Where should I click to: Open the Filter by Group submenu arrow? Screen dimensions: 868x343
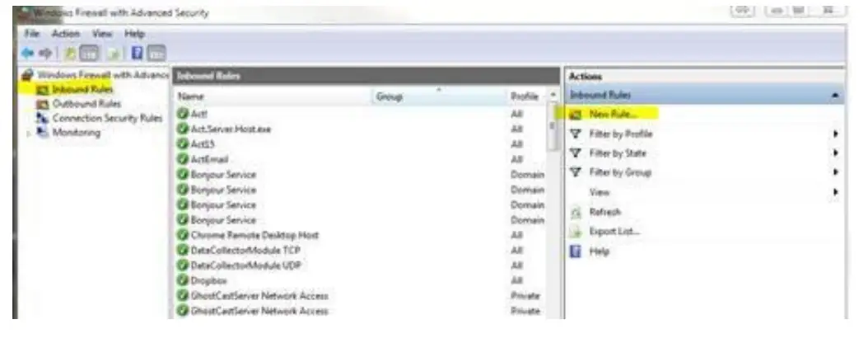click(835, 172)
